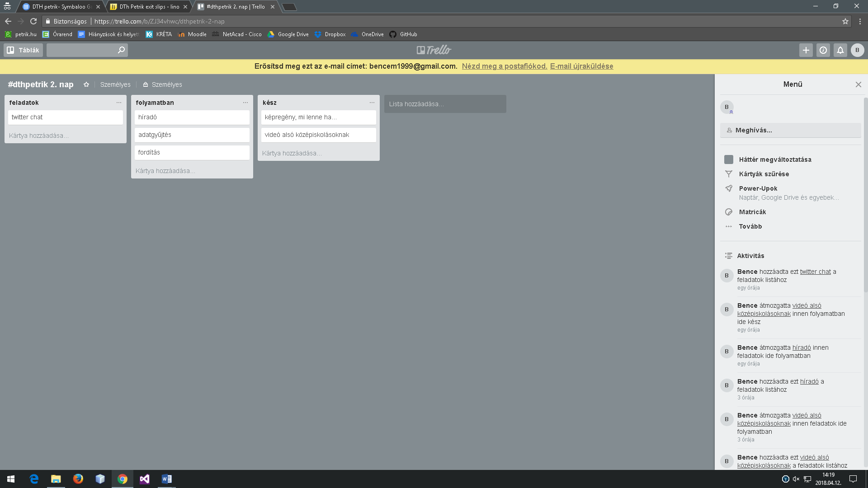Open the Táblák boards menu button

click(24, 50)
